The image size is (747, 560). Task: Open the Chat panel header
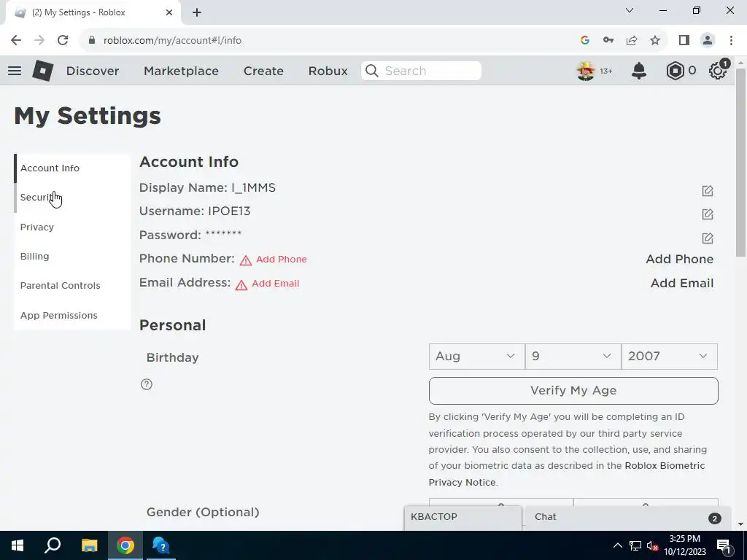tap(627, 517)
